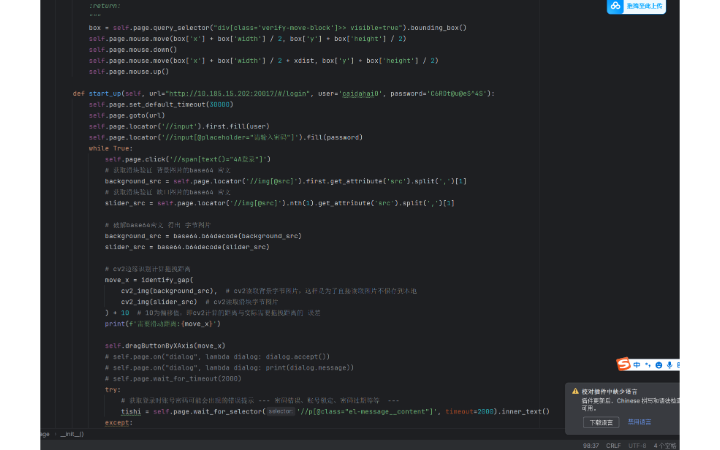720x450 pixels.
Task: Click slider_src = base64.b64decode(slider_src) line
Action: tap(187, 247)
